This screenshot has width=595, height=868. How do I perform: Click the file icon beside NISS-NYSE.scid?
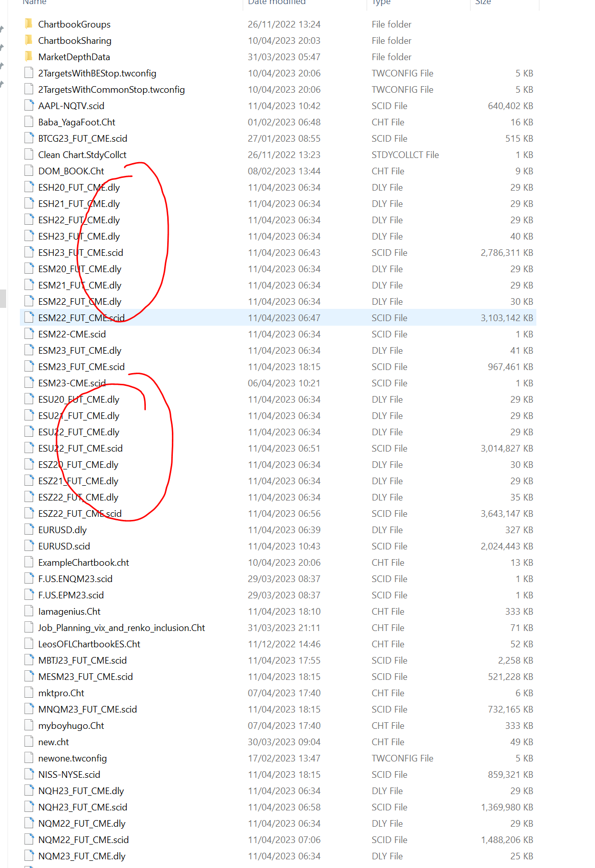(29, 774)
